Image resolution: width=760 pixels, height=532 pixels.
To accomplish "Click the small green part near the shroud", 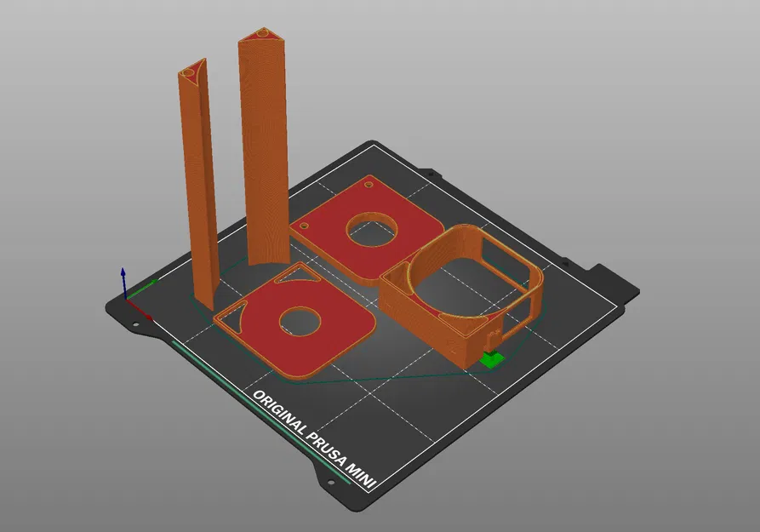I will (491, 360).
